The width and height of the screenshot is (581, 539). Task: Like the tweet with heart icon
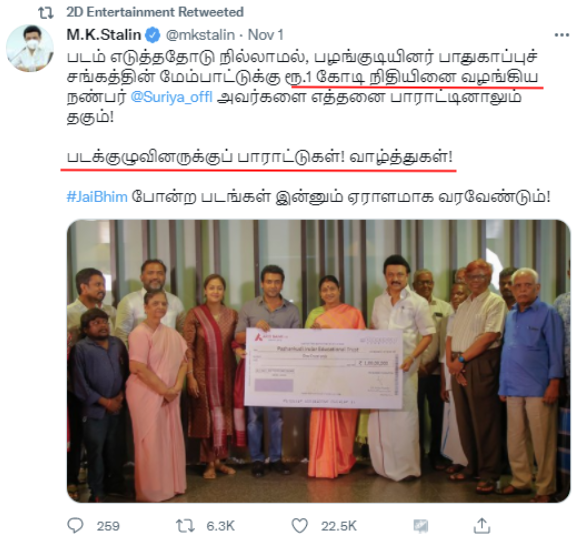(299, 526)
